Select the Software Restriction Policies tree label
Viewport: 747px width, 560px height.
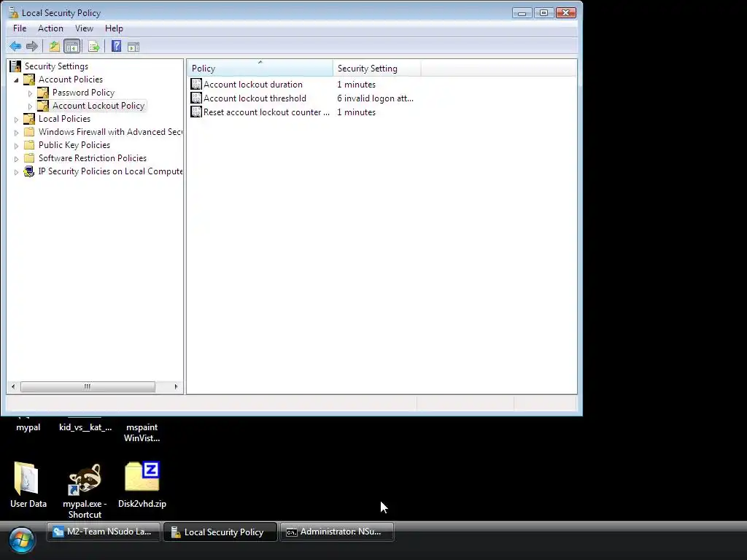click(x=93, y=158)
